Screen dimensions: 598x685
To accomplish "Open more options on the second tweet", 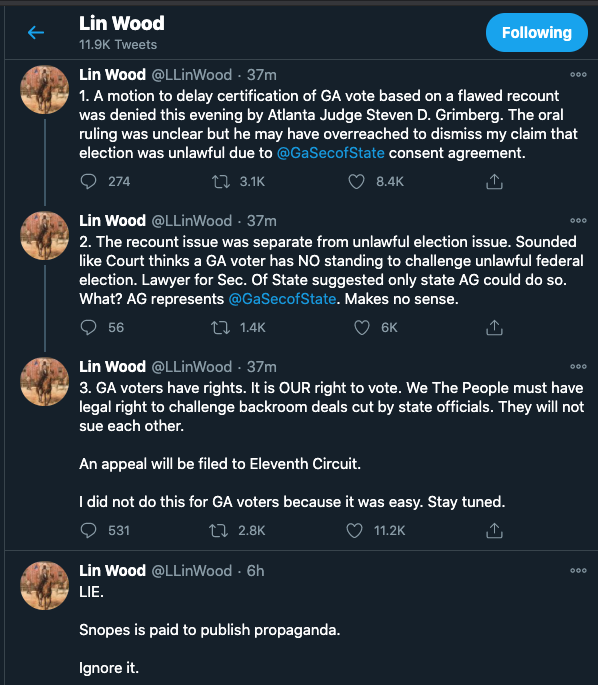I will click(578, 221).
